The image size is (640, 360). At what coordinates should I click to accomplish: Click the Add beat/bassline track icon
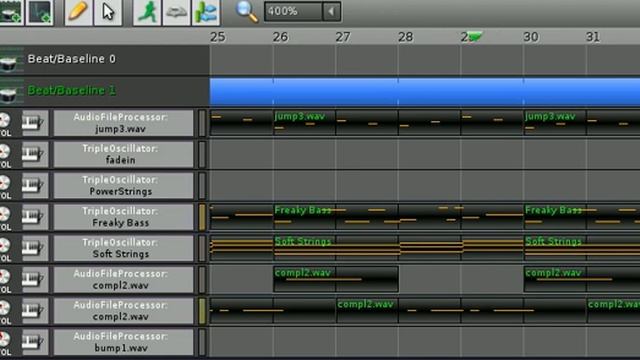(11, 12)
